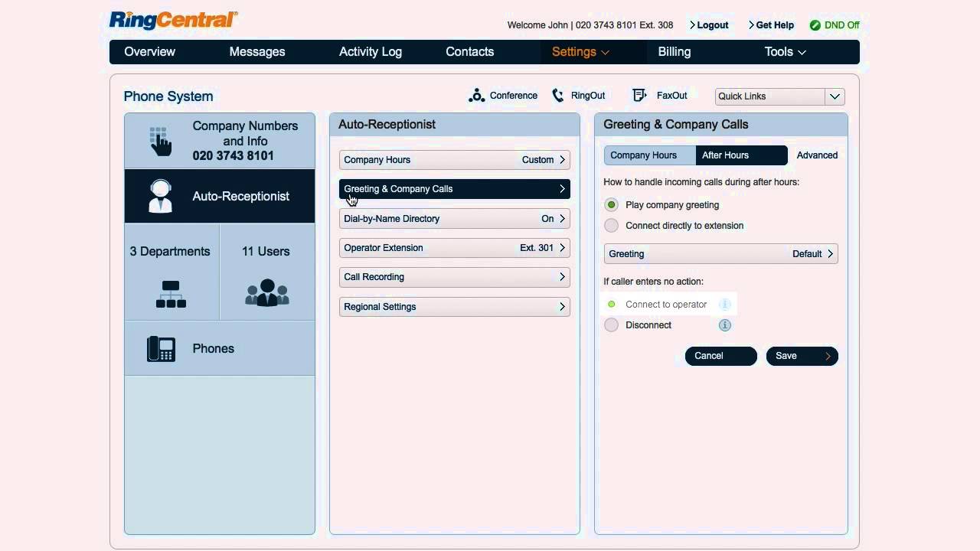Click the Welcome John account text
The width and height of the screenshot is (980, 551).
point(590,25)
